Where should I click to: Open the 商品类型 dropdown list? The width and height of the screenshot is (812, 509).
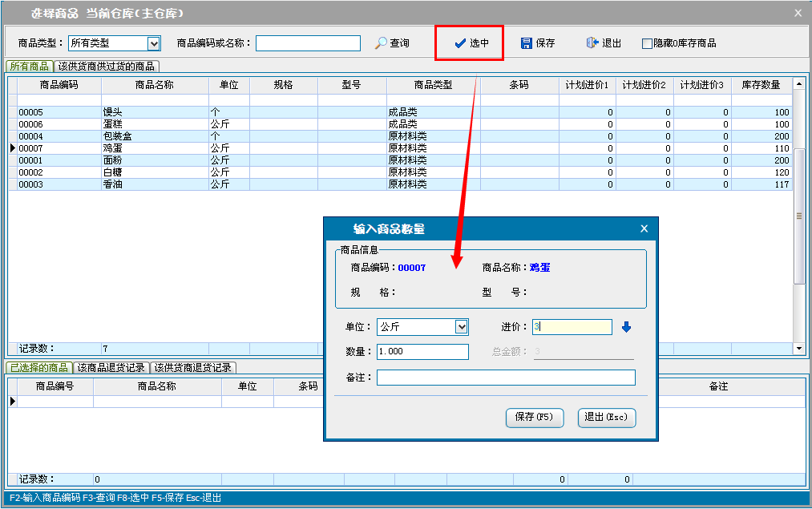coord(154,43)
